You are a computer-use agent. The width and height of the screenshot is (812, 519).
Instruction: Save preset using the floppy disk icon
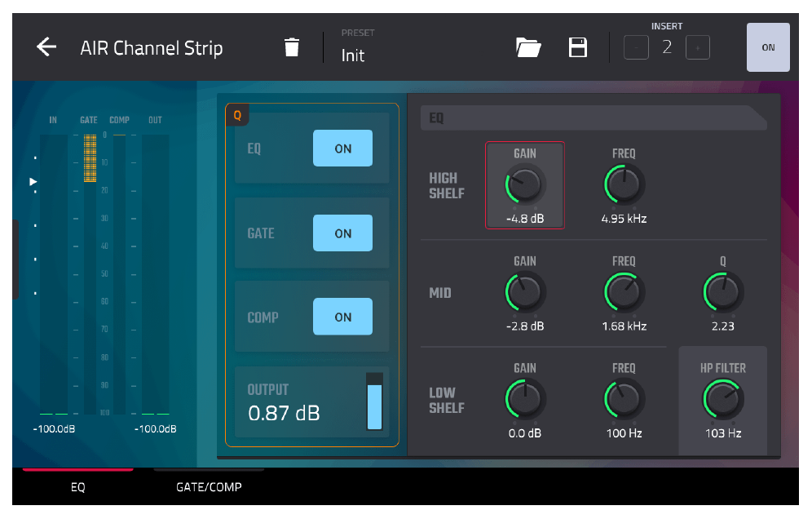coord(577,47)
